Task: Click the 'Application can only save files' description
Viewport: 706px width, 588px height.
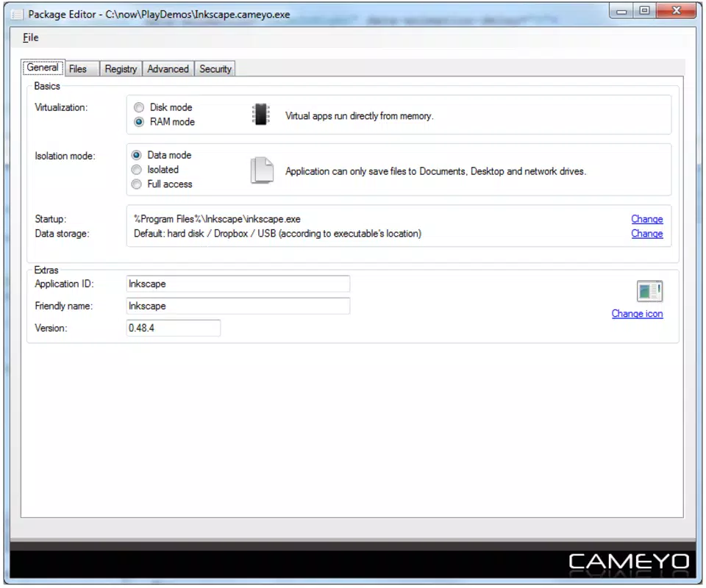Action: coord(435,171)
